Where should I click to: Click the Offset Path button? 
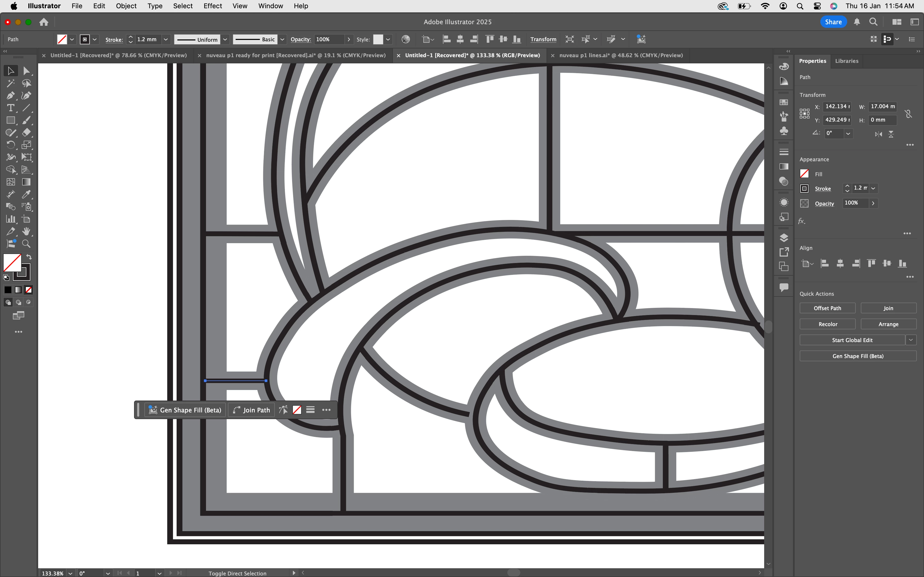coord(827,308)
